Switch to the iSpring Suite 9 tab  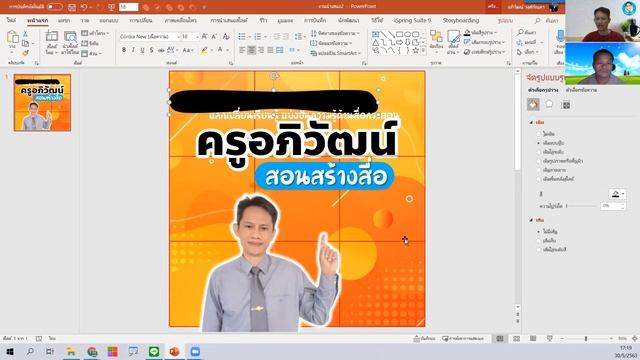click(x=412, y=20)
